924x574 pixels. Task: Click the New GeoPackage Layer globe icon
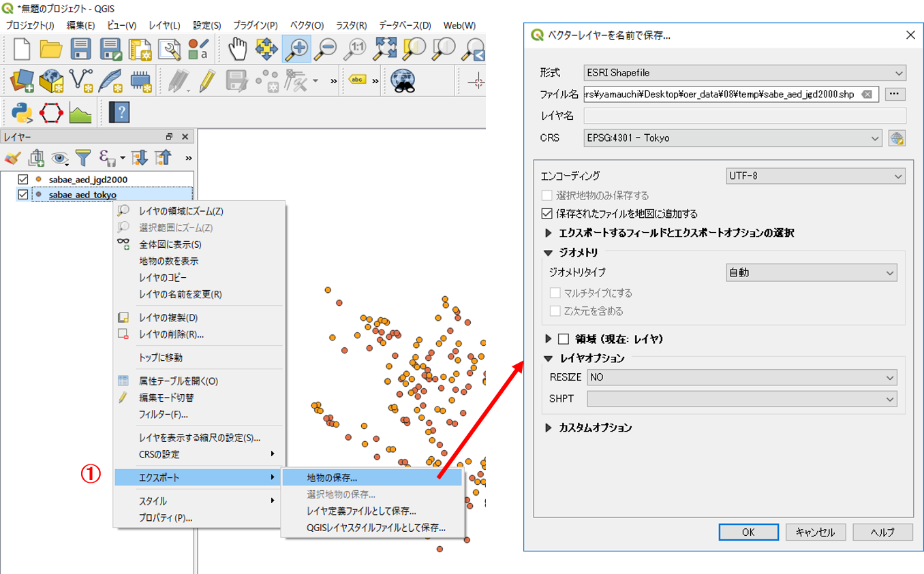tap(52, 81)
